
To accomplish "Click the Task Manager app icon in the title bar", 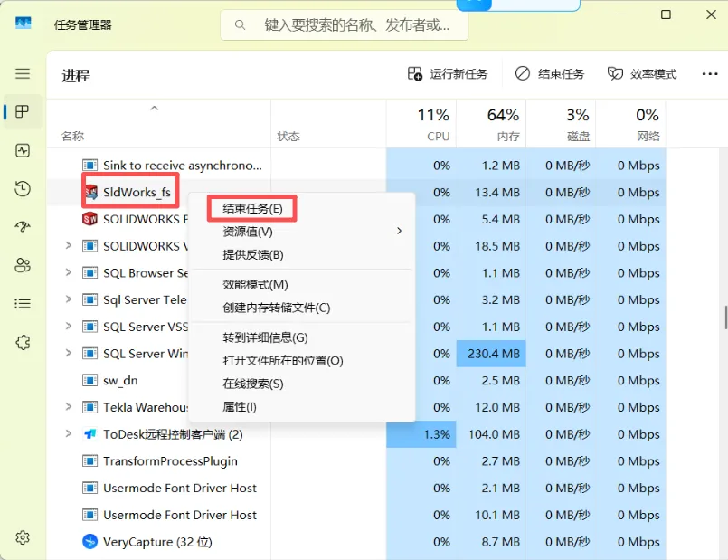I will 24,24.
